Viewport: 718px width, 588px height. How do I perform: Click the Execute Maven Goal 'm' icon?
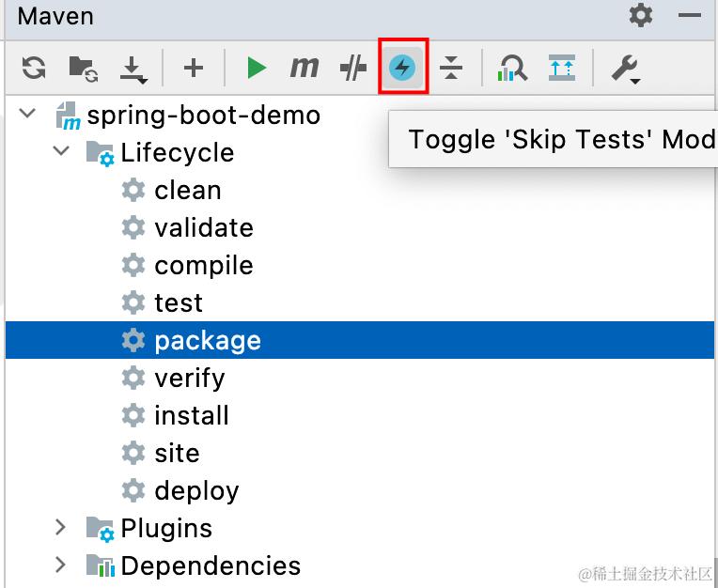(x=304, y=67)
